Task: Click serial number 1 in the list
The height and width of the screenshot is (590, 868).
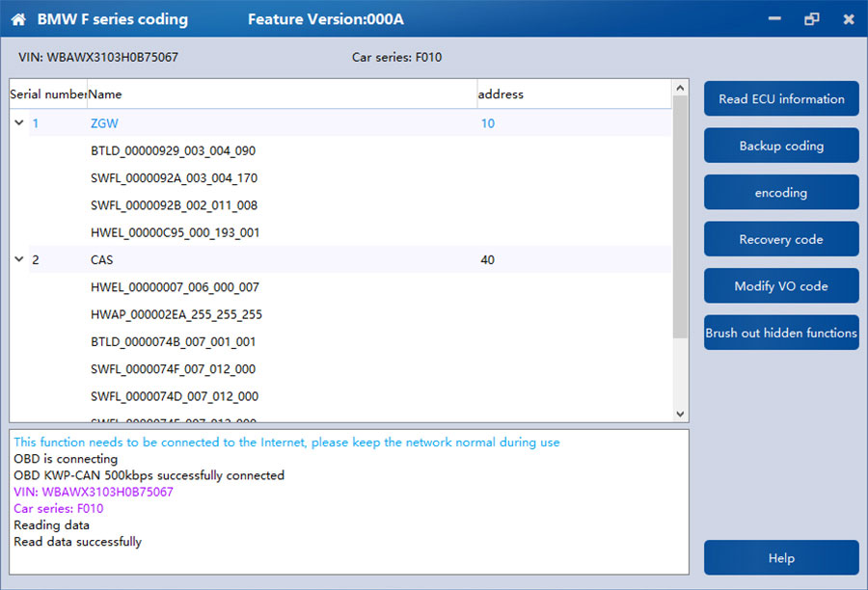Action: click(x=36, y=122)
